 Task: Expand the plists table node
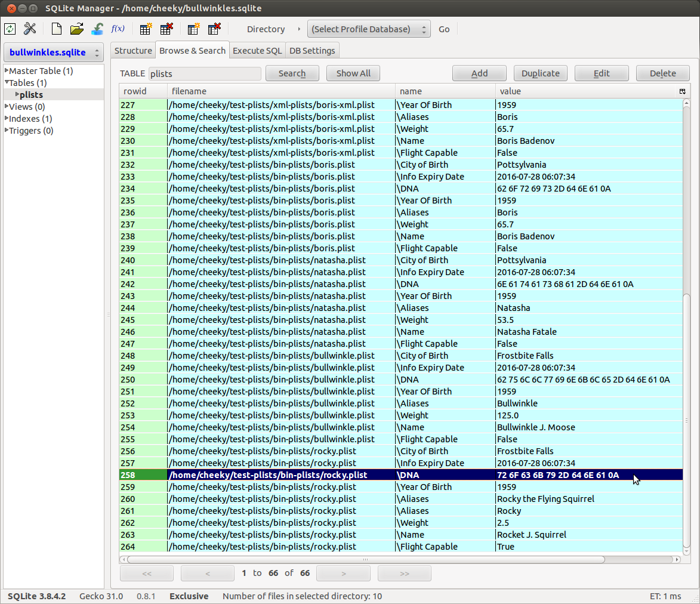click(x=17, y=95)
